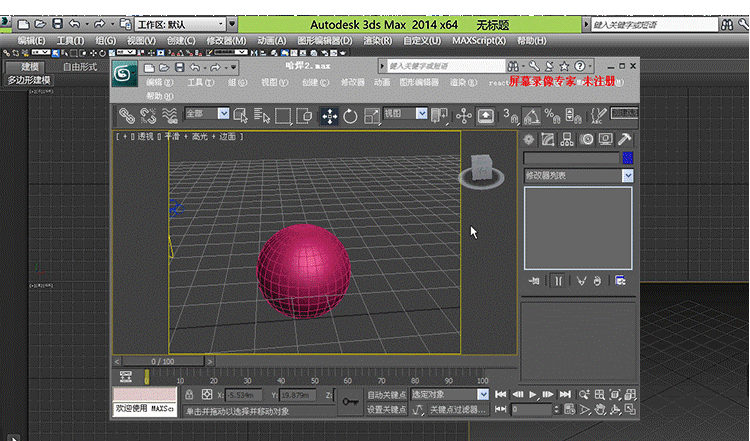The height and width of the screenshot is (441, 750).
Task: Switch to the 自由形式 ribbon tab
Action: point(80,67)
